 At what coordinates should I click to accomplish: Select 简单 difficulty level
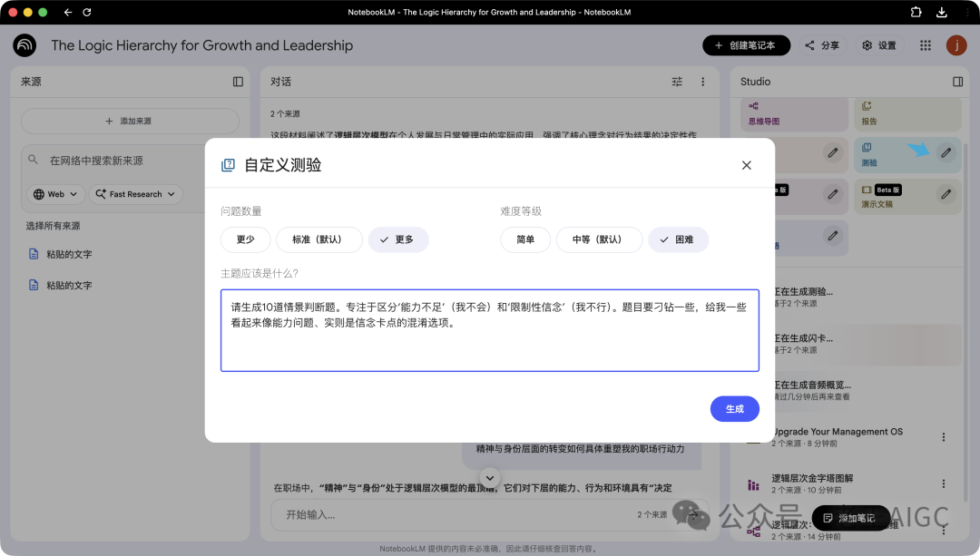[524, 239]
